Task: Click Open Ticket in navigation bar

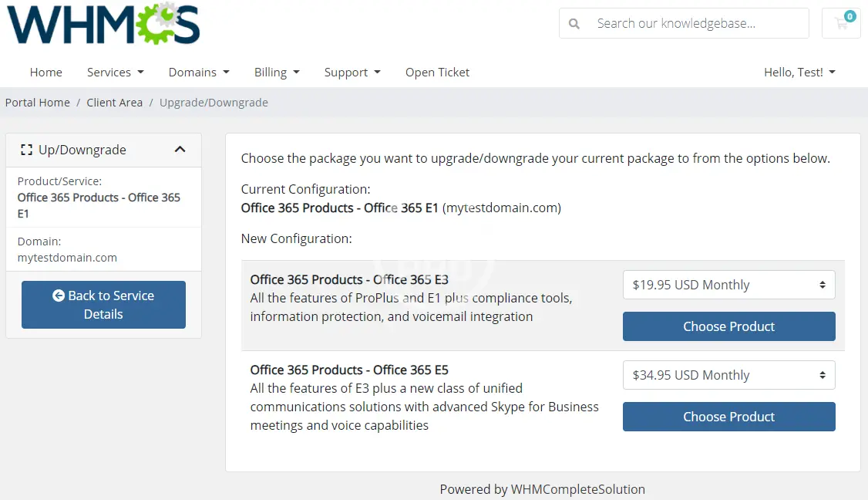Action: (437, 73)
